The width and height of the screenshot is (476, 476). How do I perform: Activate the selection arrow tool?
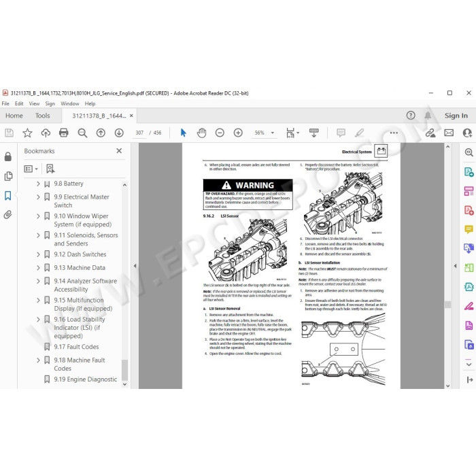(x=183, y=133)
